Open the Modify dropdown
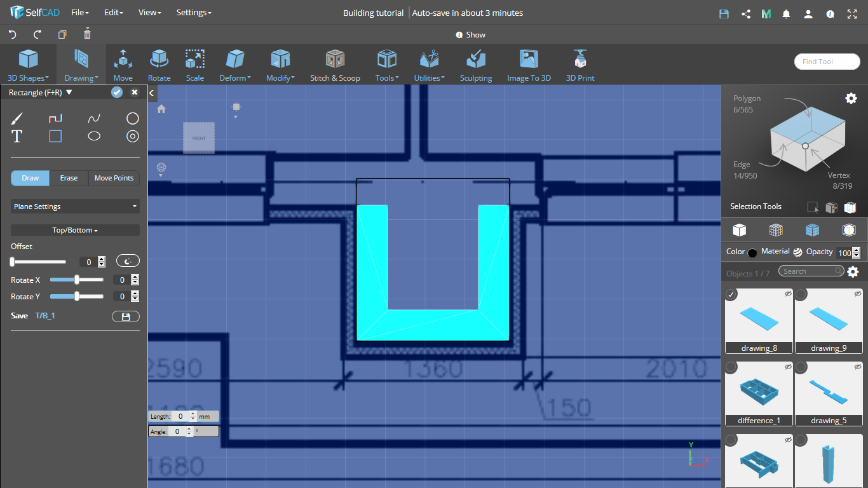The height and width of the screenshot is (488, 868). pos(280,65)
